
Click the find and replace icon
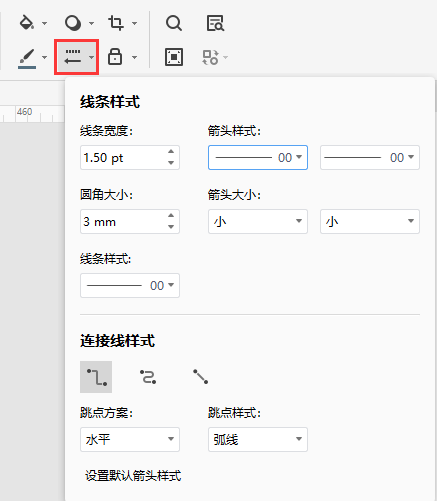[215, 23]
